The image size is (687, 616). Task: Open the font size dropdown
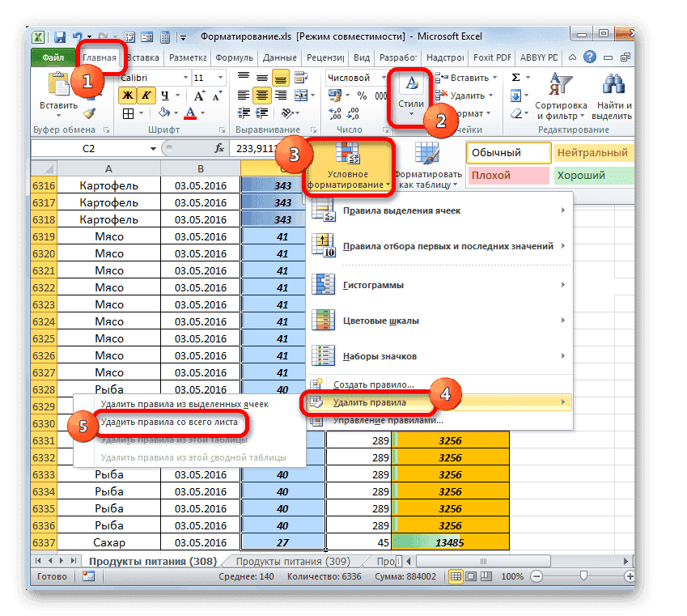point(219,78)
